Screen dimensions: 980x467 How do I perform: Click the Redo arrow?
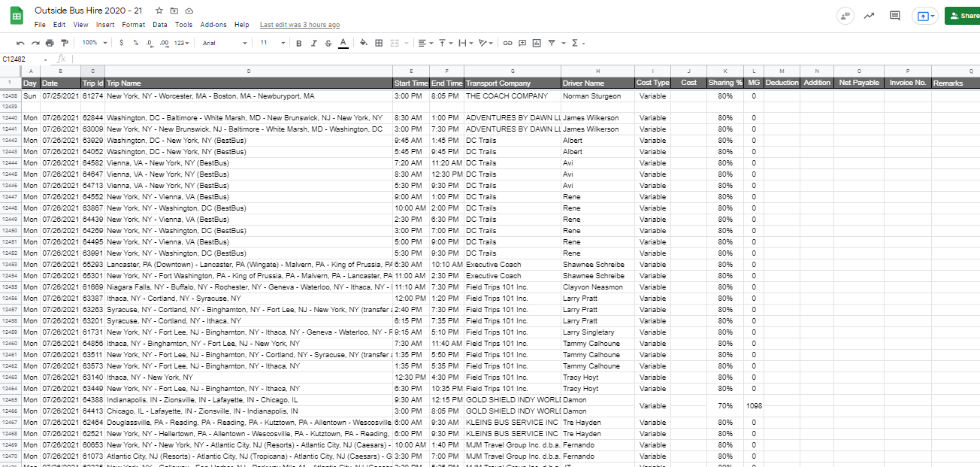(35, 43)
